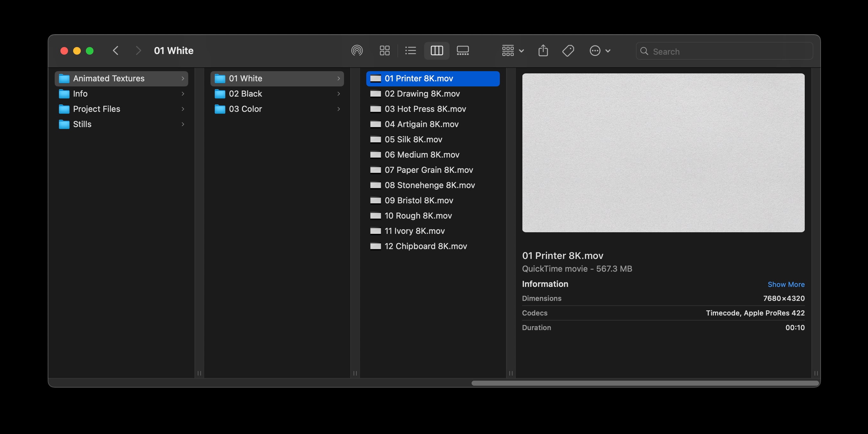The height and width of the screenshot is (434, 868).
Task: Open 02 Black via its chevron
Action: tap(339, 94)
